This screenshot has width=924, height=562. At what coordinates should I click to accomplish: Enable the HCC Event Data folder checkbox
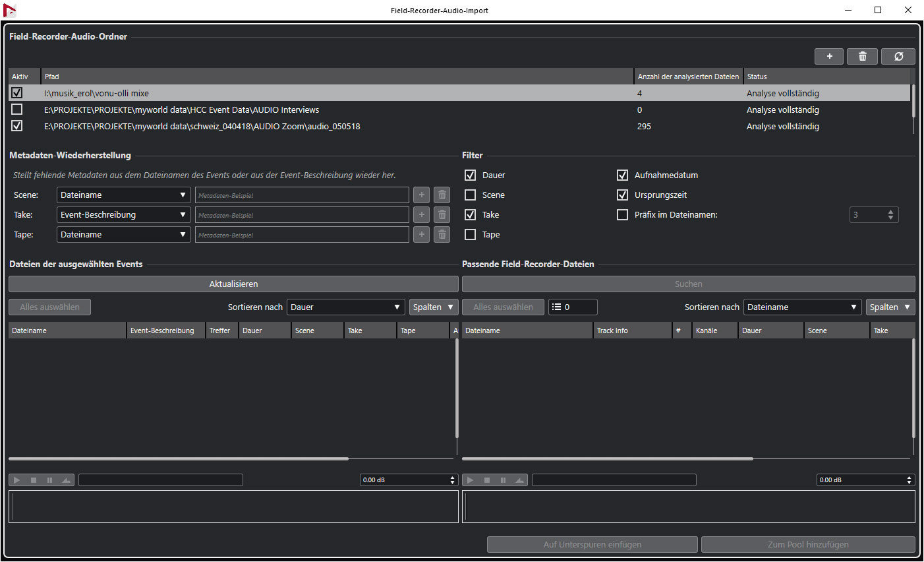point(17,109)
